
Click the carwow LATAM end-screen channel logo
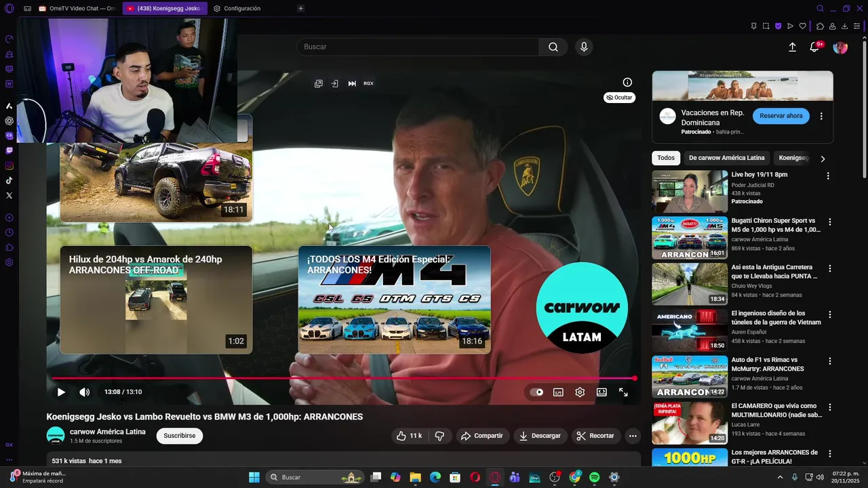[582, 307]
